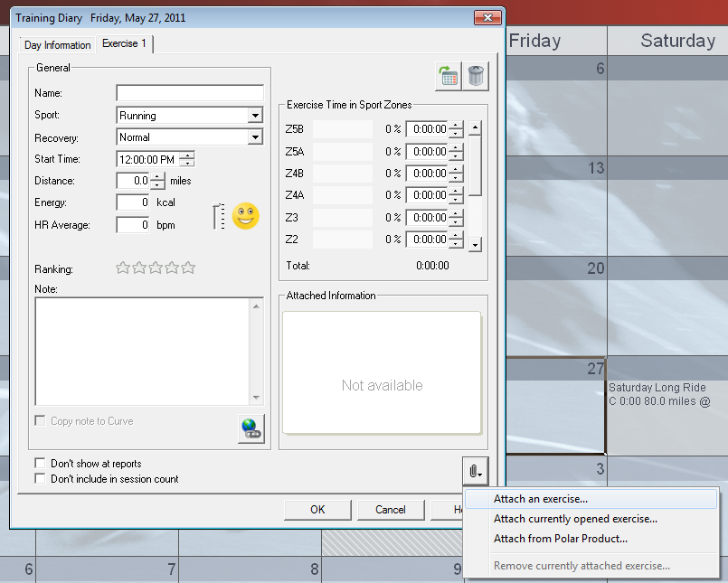This screenshot has height=583, width=728.
Task: Select Attach currently opened exercise option
Action: tap(575, 519)
